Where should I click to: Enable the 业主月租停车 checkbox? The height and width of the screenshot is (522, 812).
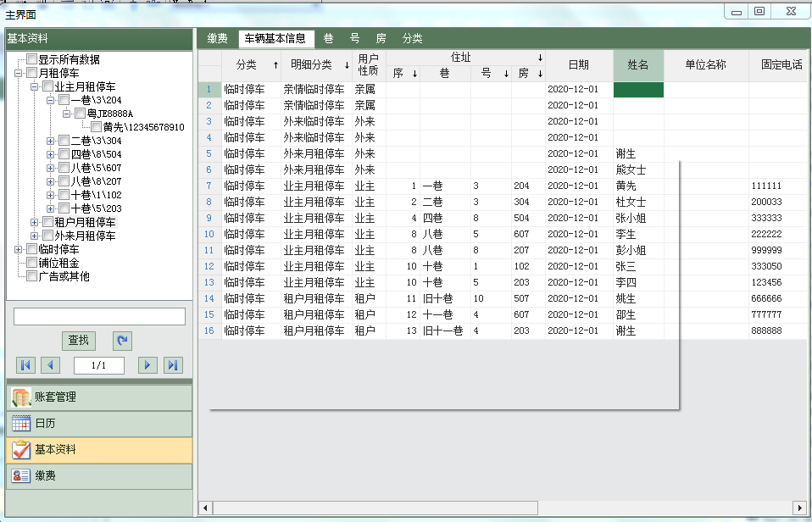tap(48, 86)
